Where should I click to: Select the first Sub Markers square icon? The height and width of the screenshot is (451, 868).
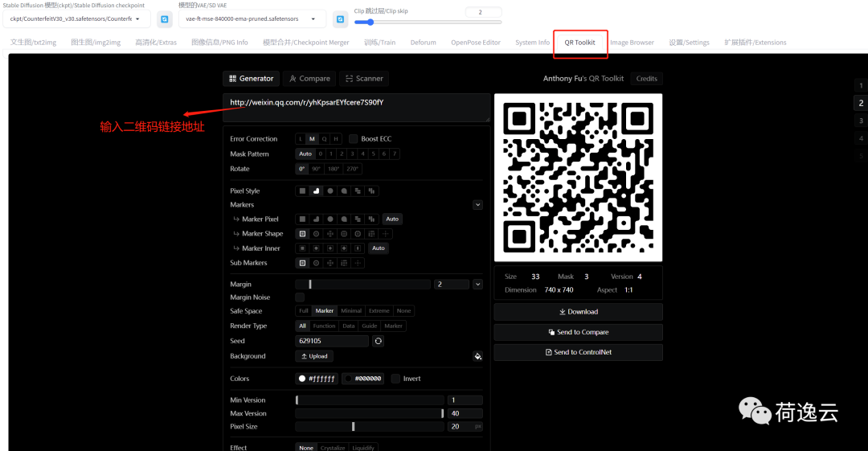click(x=302, y=263)
